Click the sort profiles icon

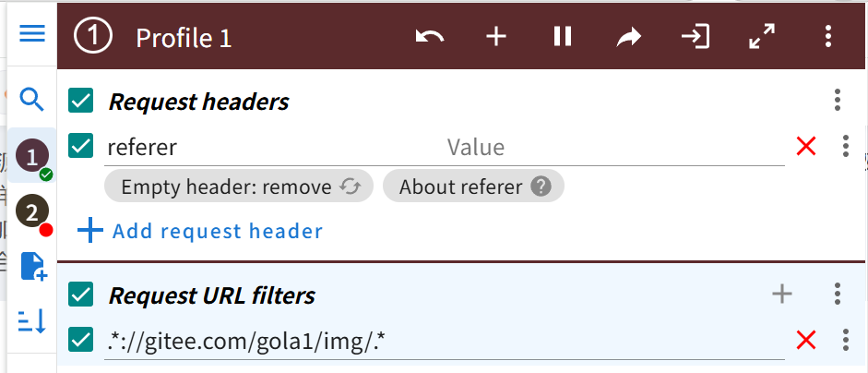click(x=32, y=321)
